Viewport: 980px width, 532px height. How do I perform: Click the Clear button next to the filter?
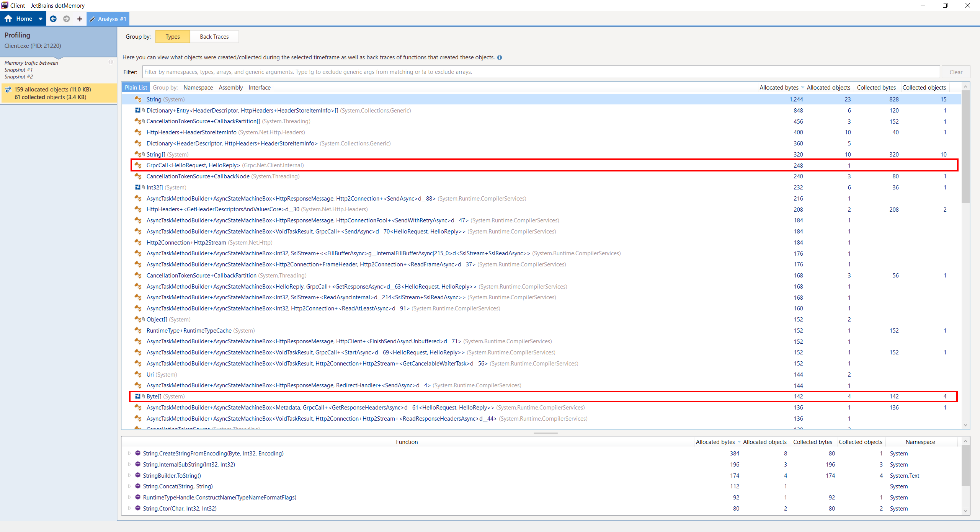(955, 72)
